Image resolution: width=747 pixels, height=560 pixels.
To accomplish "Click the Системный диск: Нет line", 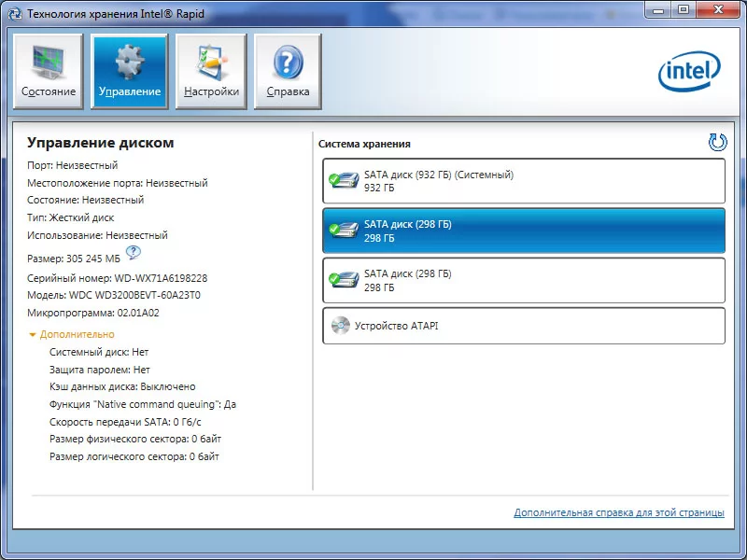I will pyautogui.click(x=99, y=352).
